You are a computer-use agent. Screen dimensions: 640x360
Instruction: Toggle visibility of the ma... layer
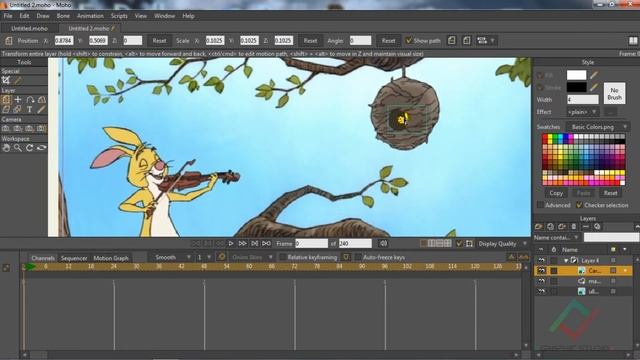(541, 281)
